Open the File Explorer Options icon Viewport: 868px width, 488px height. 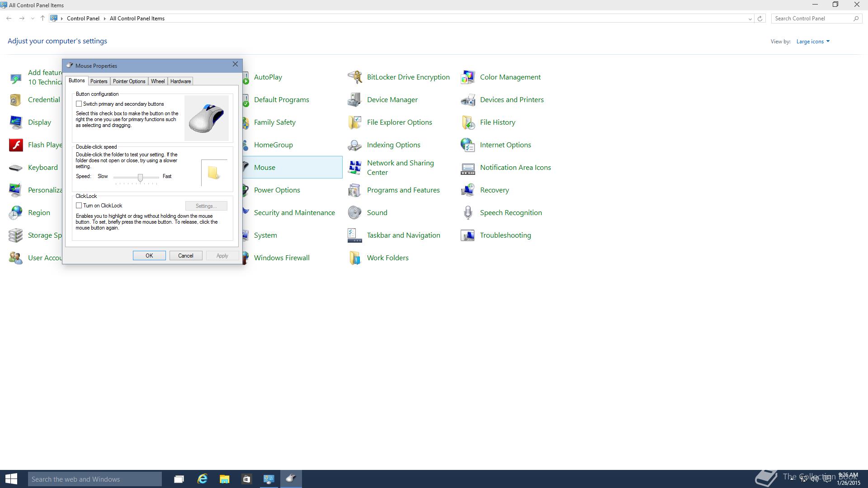point(355,122)
